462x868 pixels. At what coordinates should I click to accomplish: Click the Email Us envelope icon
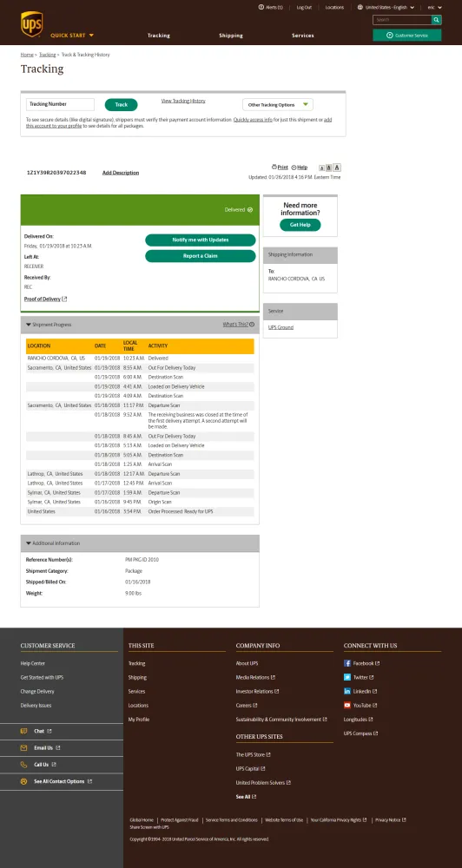click(x=23, y=747)
